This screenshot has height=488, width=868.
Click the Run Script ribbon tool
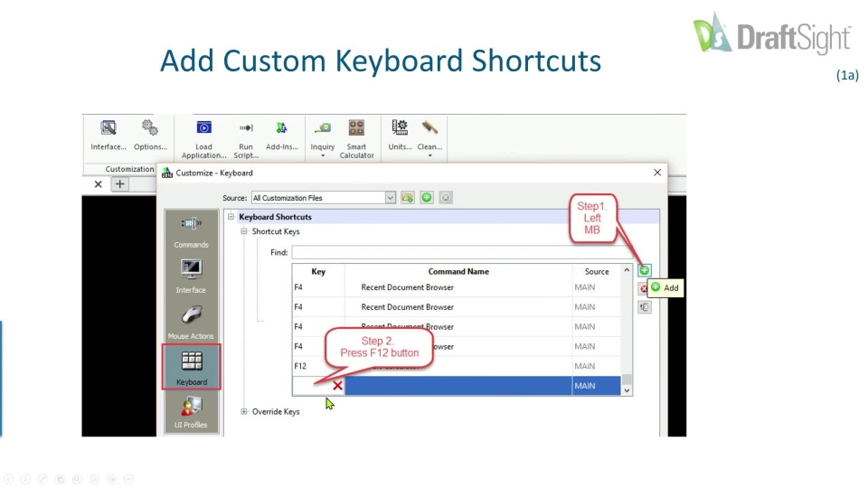(x=246, y=139)
